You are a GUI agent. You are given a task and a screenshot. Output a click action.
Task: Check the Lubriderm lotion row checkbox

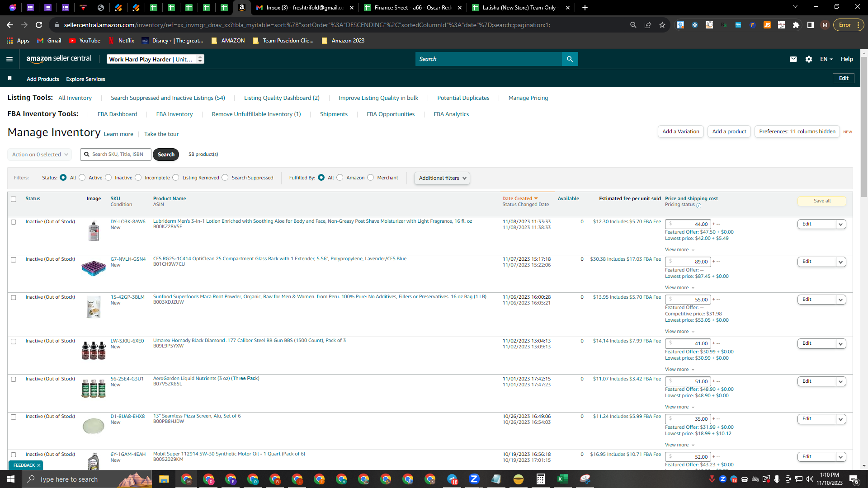(x=14, y=222)
